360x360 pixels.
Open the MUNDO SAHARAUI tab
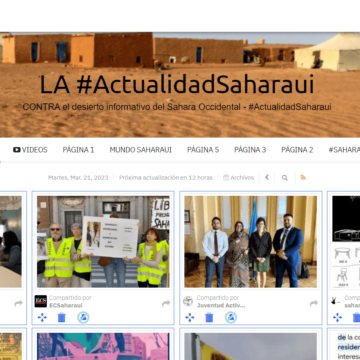(141, 150)
